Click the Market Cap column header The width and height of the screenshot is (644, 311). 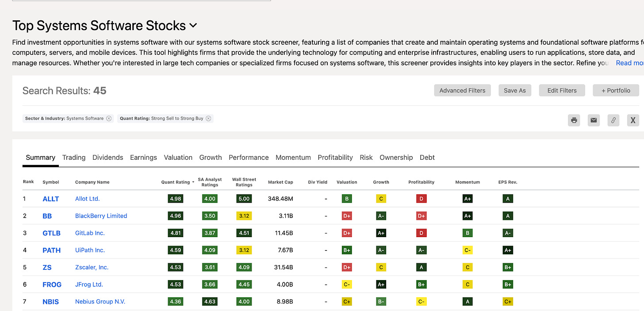tap(280, 182)
